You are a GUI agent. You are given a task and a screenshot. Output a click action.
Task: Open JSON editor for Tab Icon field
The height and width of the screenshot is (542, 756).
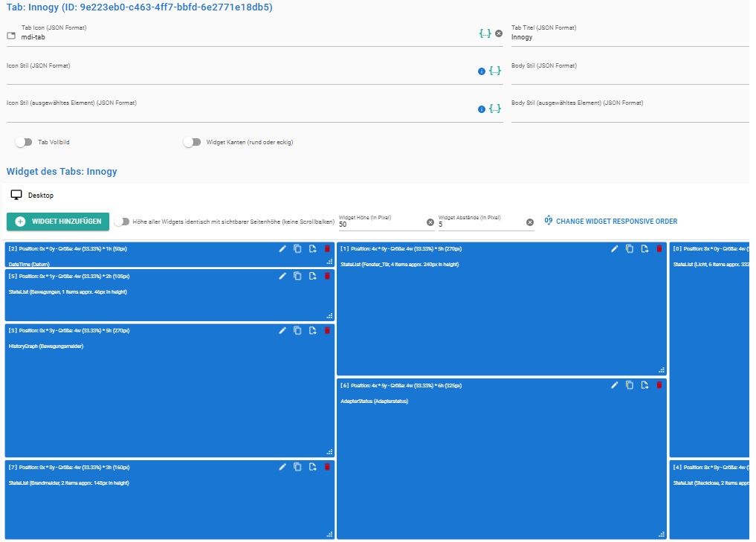(x=485, y=33)
